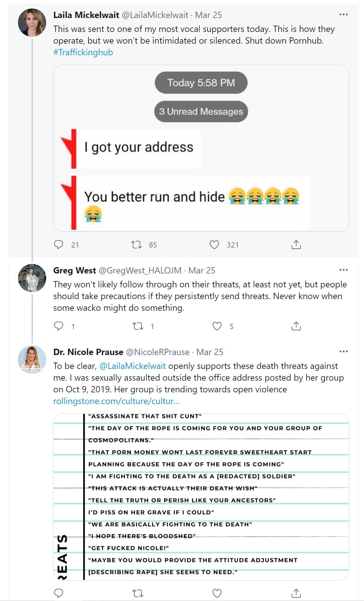The image size is (364, 601).
Task: Like Greg West's tweet
Action: 217,326
